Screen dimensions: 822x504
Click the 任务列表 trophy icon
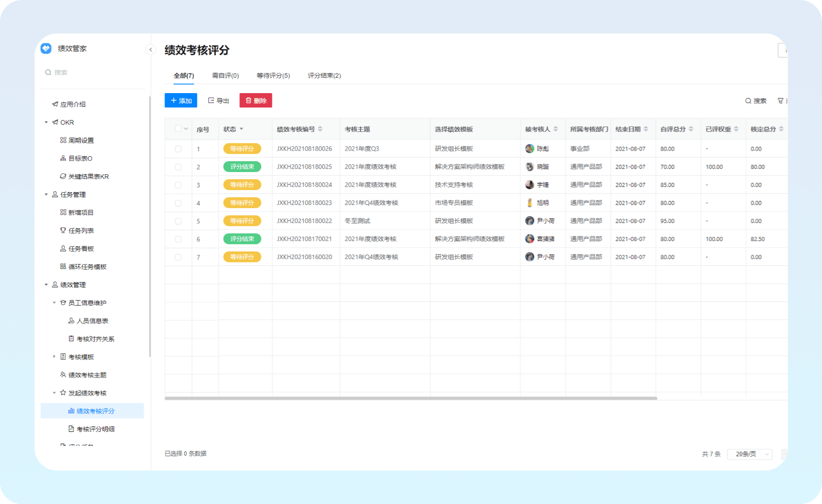(x=63, y=231)
